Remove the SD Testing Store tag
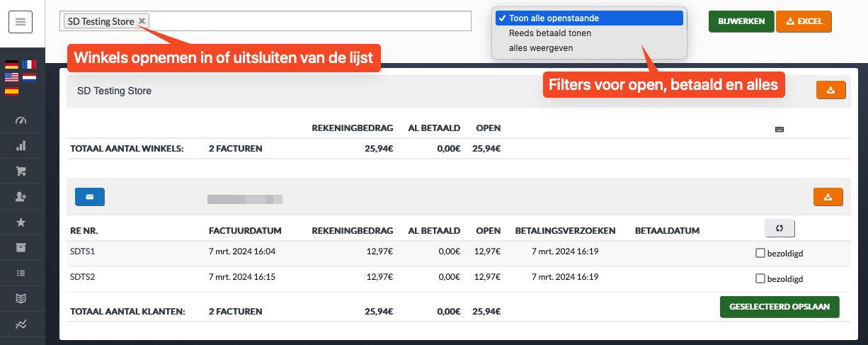This screenshot has height=345, width=868. 142,21
